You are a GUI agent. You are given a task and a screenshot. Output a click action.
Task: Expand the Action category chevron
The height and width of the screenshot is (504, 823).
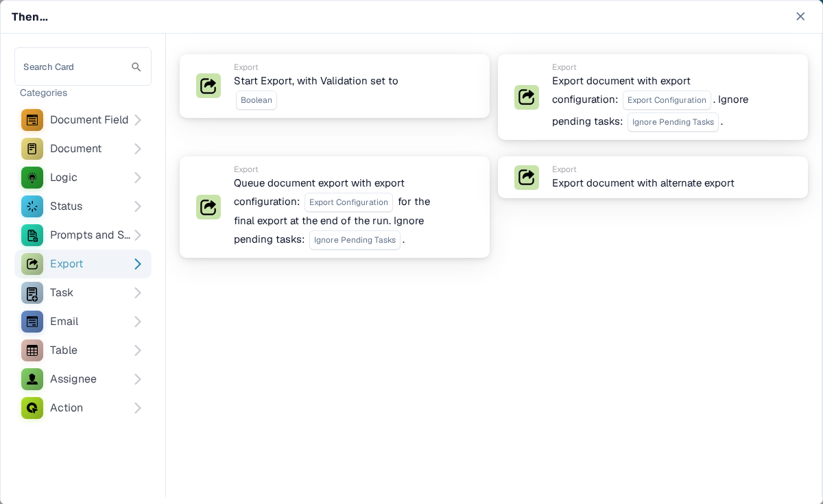138,408
